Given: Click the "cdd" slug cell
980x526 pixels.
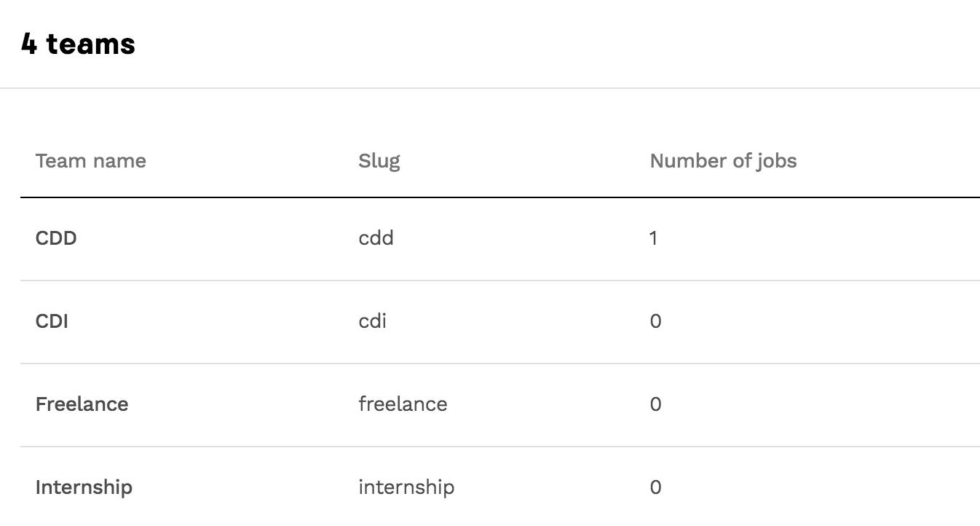Looking at the screenshot, I should tap(376, 238).
